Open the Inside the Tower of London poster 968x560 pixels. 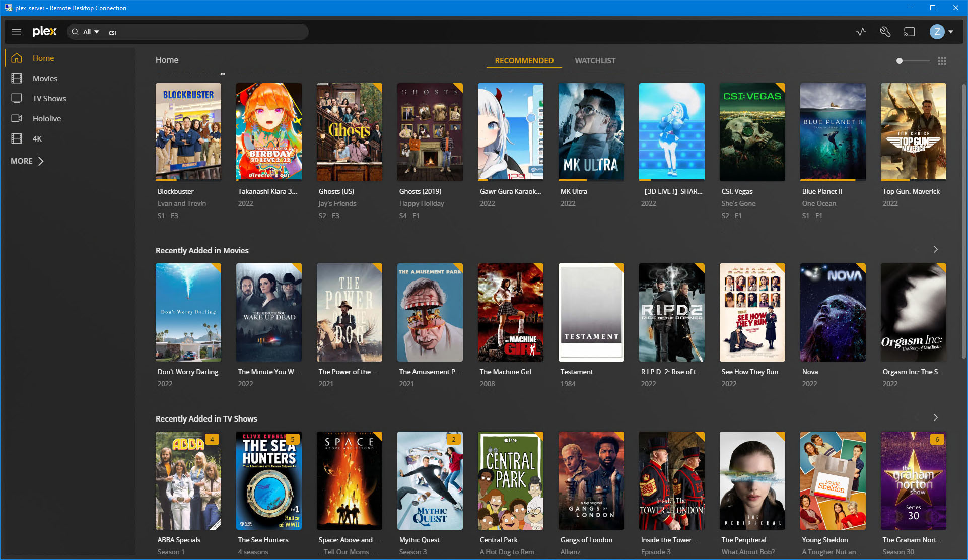pos(672,480)
